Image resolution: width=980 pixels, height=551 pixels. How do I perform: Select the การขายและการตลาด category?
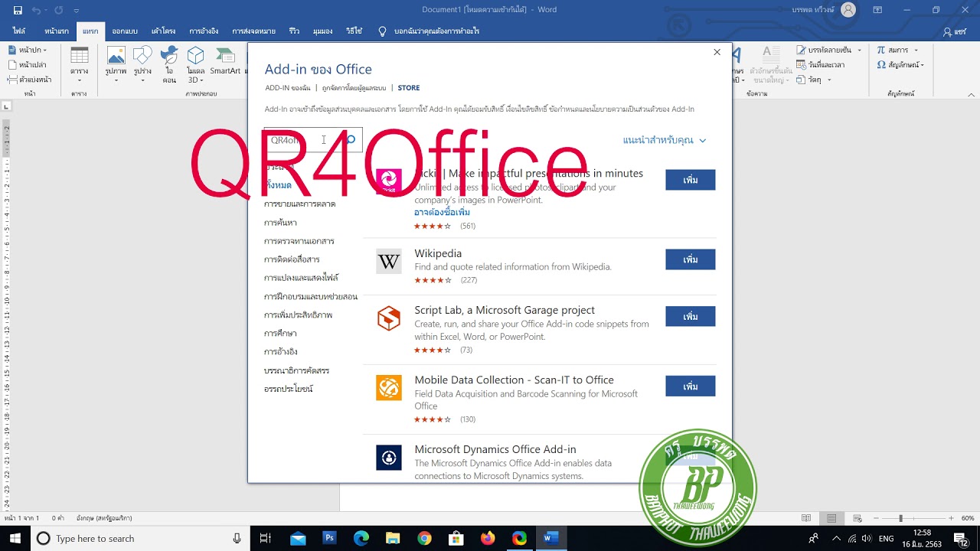[x=299, y=204]
